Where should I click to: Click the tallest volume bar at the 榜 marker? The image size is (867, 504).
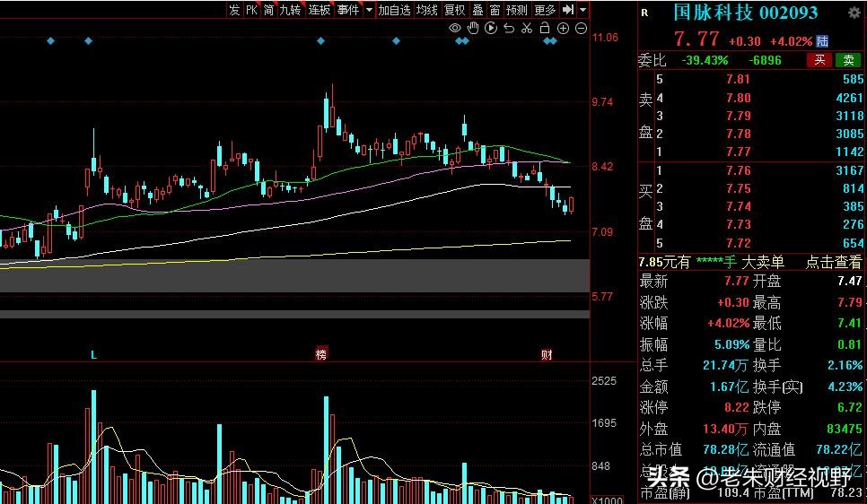(326, 450)
